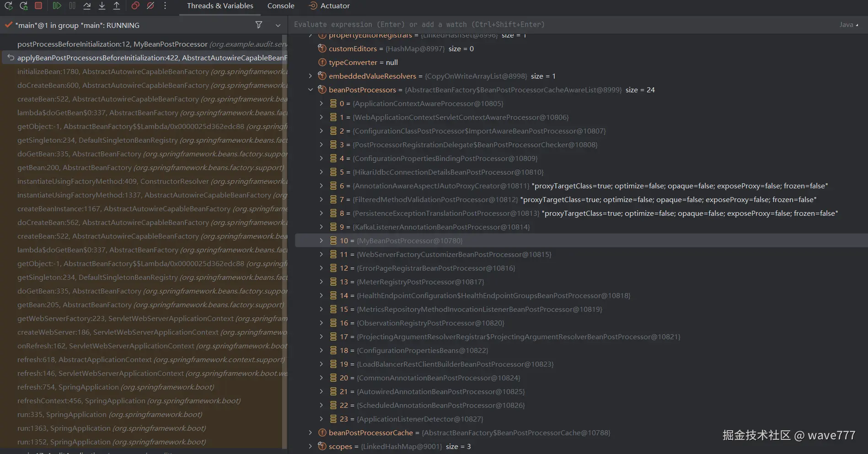868x454 pixels.
Task: Open the frames filter options
Action: (259, 25)
